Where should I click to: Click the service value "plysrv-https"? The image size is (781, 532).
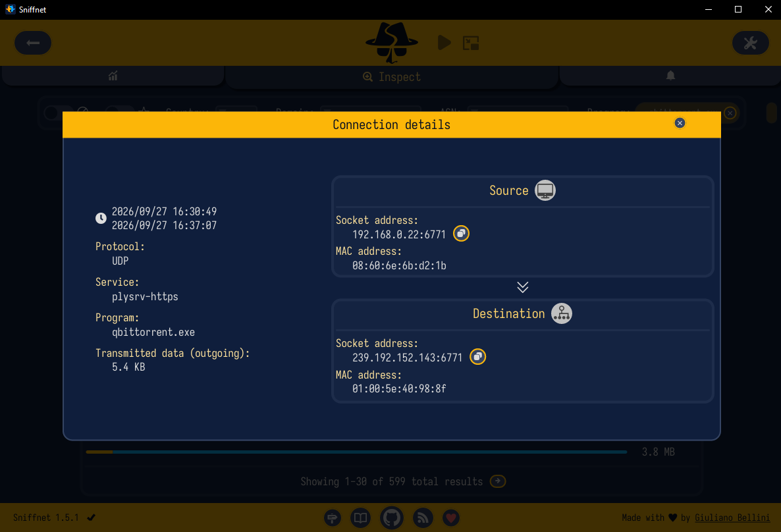pos(145,297)
